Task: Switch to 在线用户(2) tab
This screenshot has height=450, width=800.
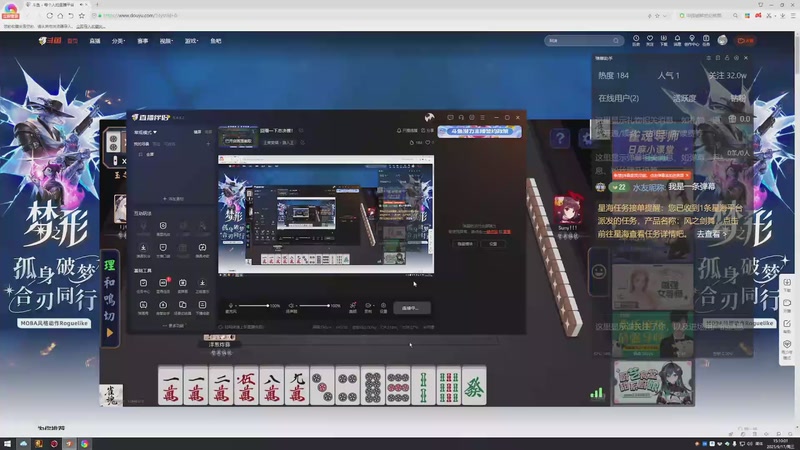Action: click(x=618, y=98)
